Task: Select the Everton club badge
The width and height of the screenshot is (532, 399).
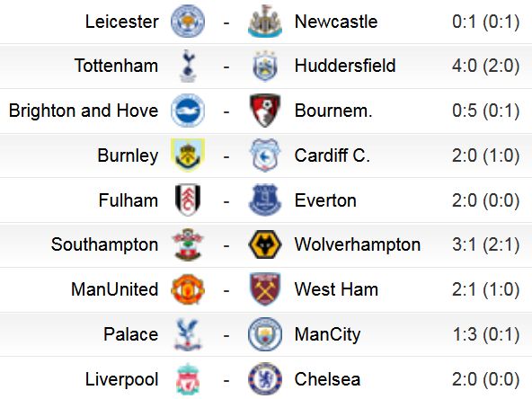Action: [x=265, y=199]
